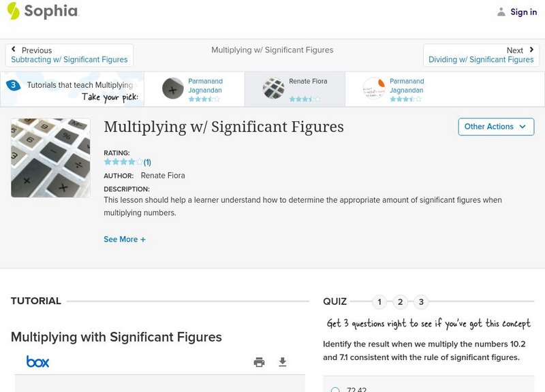Open Dividing w/ Significant Figures lesson
This screenshot has width=545, height=392.
[483, 59]
